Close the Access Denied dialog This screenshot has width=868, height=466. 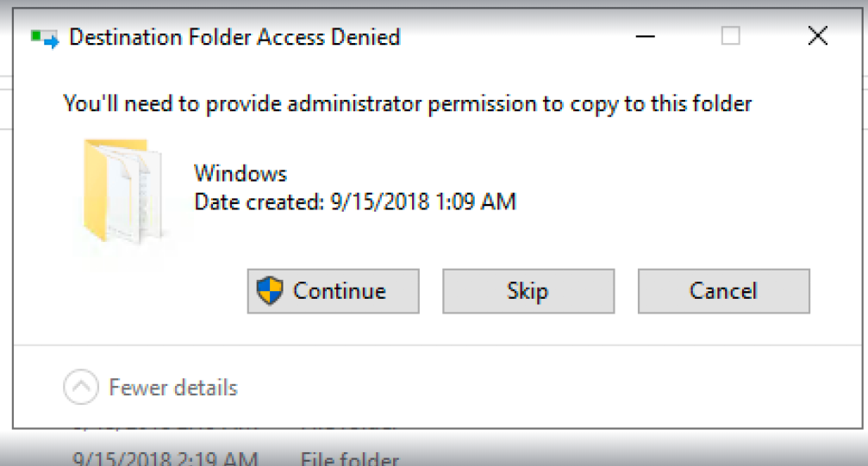[818, 36]
